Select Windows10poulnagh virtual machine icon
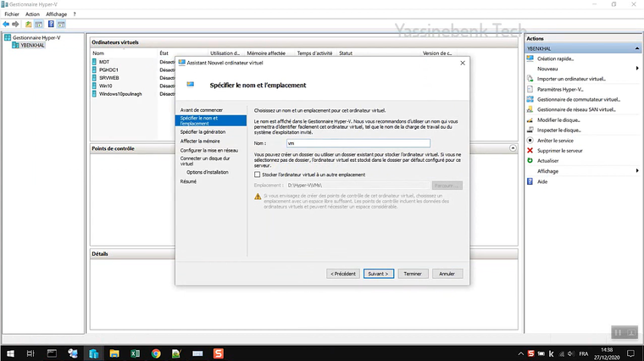This screenshot has width=644, height=361. 94,93
